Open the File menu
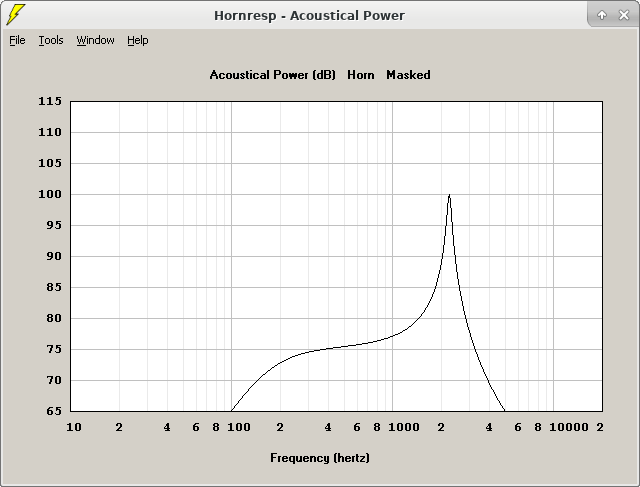 (x=17, y=40)
